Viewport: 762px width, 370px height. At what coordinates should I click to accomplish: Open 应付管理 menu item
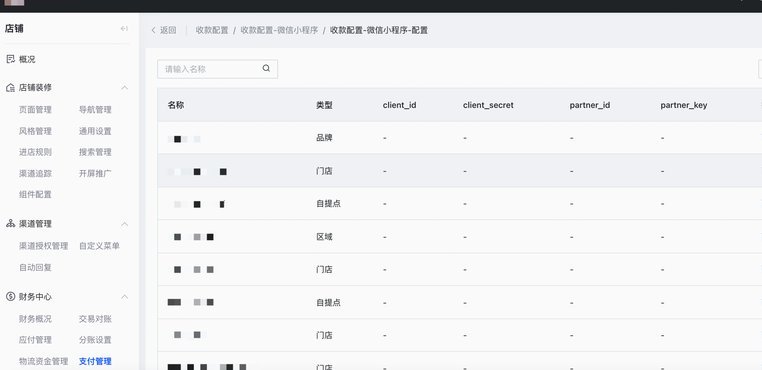pyautogui.click(x=35, y=340)
